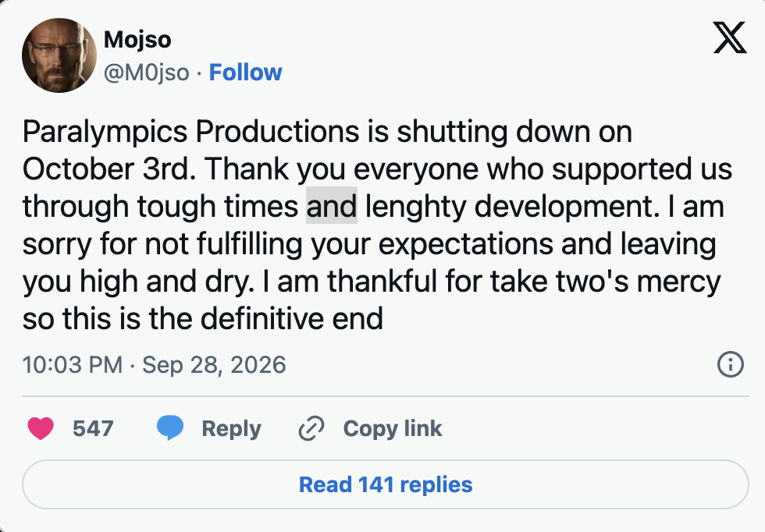Click the Reply text label
Viewport: 765px width, 532px height.
[231, 428]
